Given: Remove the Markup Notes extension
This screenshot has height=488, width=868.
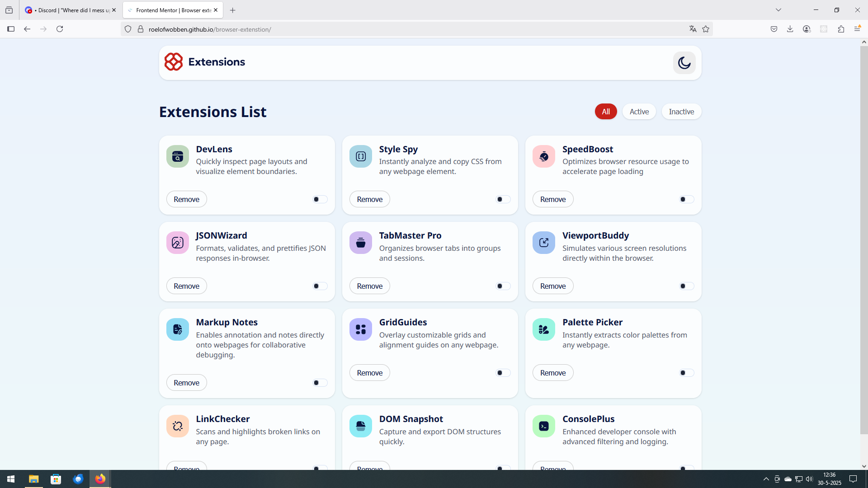Looking at the screenshot, I should (x=186, y=383).
